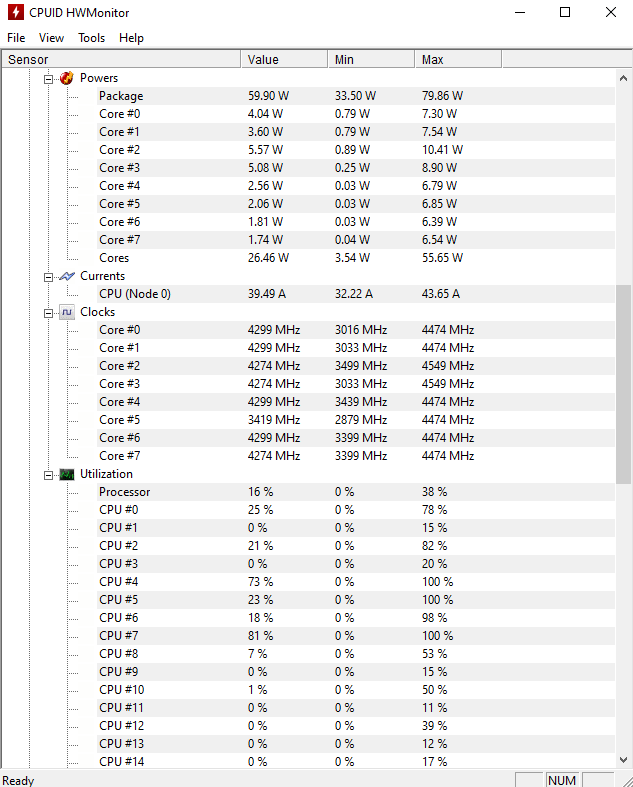Collapse the Utilization tree section

click(x=48, y=475)
